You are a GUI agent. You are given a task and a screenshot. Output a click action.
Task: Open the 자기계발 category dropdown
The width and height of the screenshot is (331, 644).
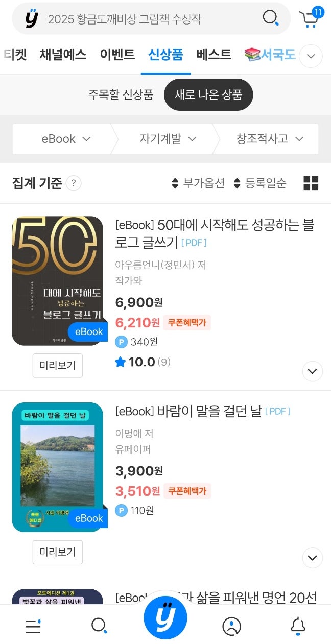pyautogui.click(x=168, y=139)
